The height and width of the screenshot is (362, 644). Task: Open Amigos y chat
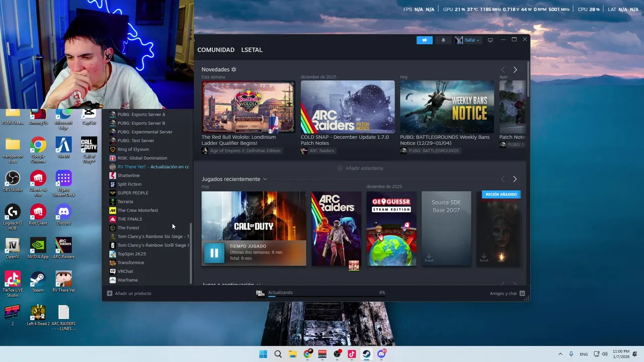click(x=507, y=294)
